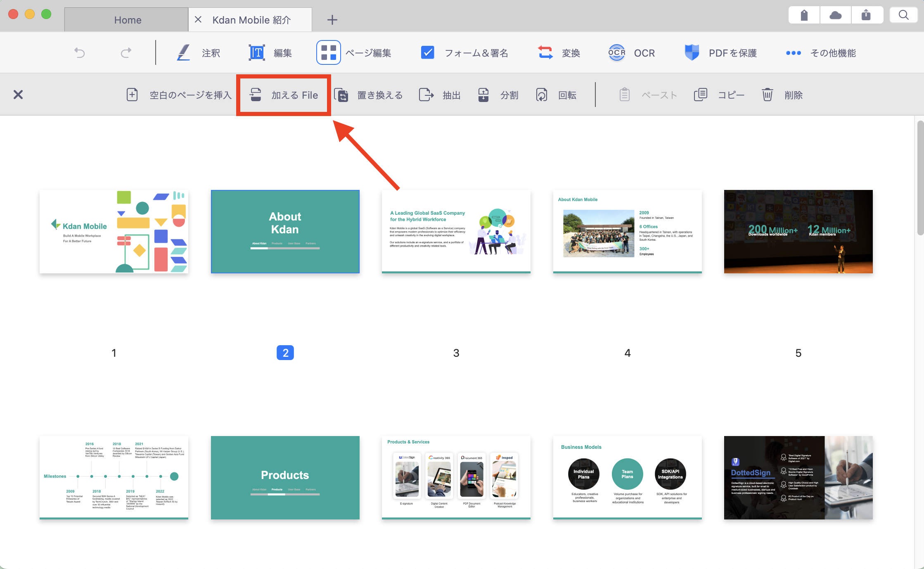The height and width of the screenshot is (569, 924).
Task: Click page number 3 label
Action: click(x=456, y=353)
